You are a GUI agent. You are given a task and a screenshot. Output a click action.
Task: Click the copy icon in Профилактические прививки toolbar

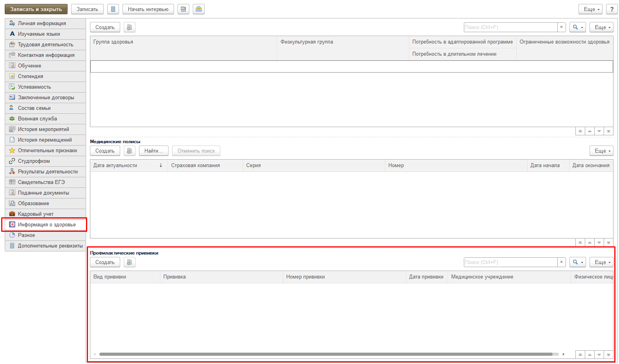[x=130, y=262]
